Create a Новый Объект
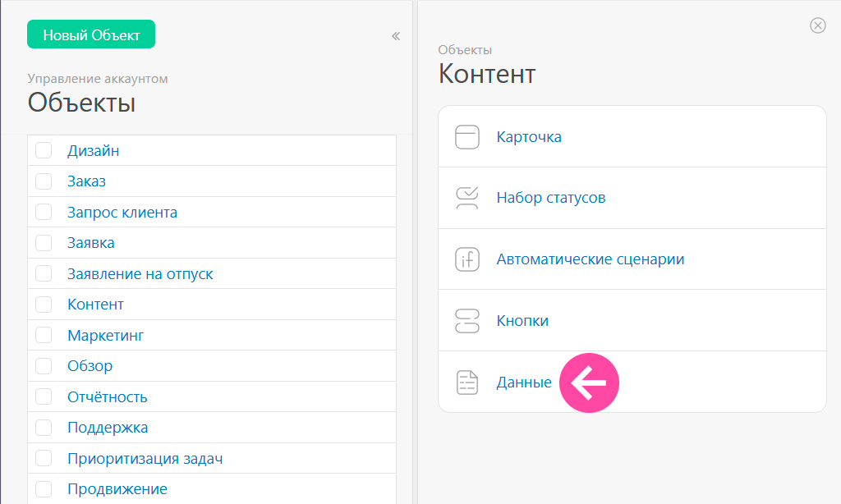The width and height of the screenshot is (841, 504). click(91, 34)
